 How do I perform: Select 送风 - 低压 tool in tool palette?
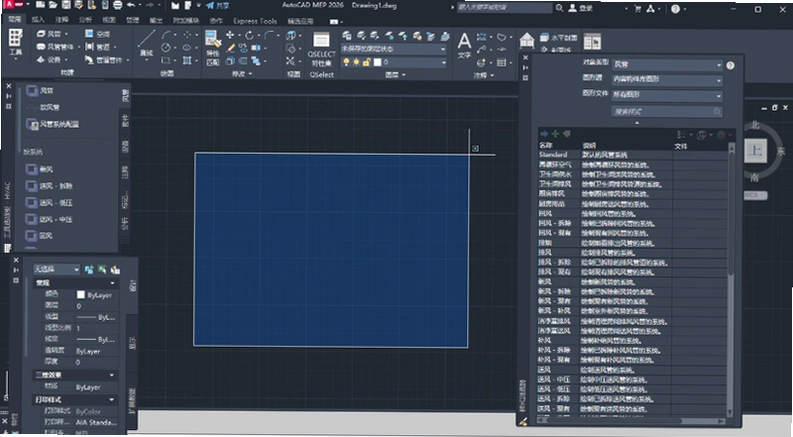click(x=50, y=203)
